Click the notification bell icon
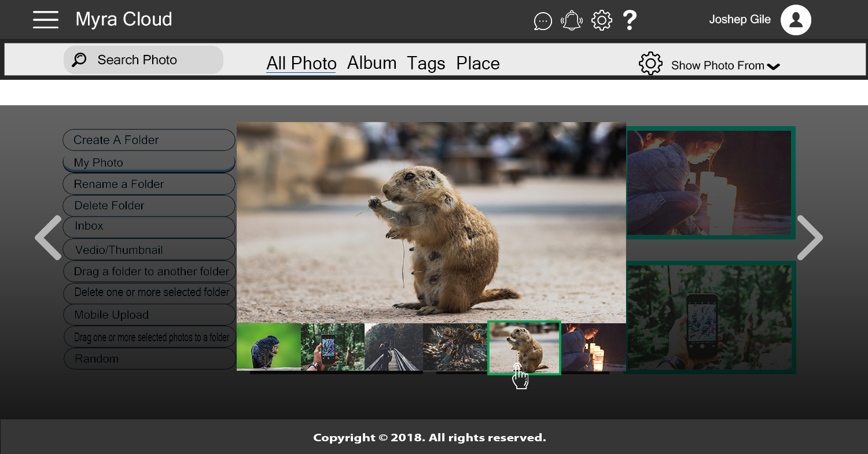Image resolution: width=868 pixels, height=454 pixels. (572, 21)
